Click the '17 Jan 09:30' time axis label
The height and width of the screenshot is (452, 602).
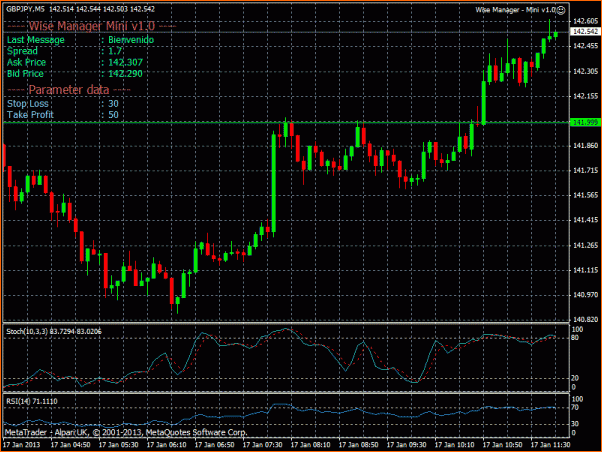pyautogui.click(x=407, y=445)
